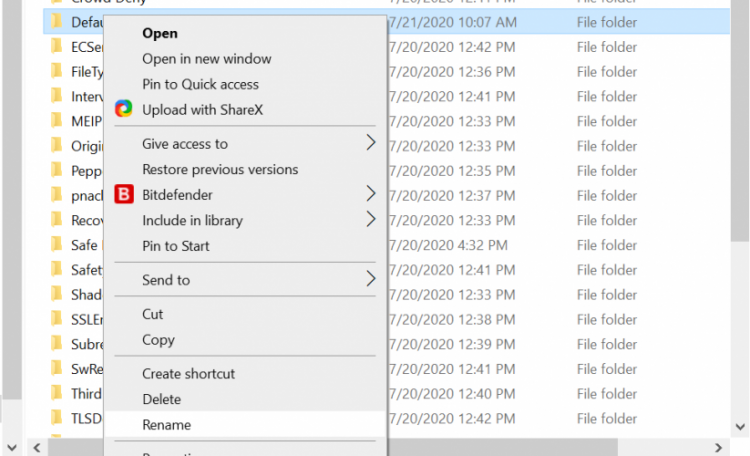This screenshot has width=750, height=456.
Task: Select the SwRe folder icon
Action: point(56,369)
